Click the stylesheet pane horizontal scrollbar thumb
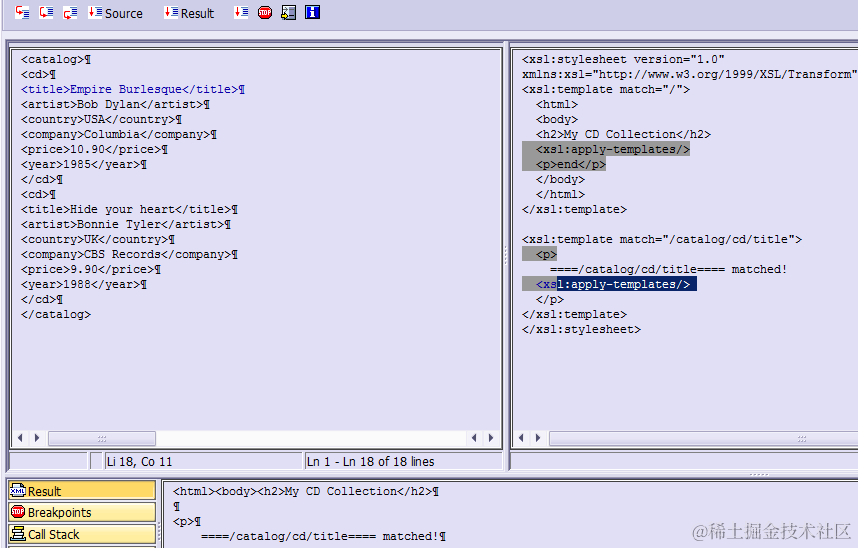 click(x=704, y=439)
